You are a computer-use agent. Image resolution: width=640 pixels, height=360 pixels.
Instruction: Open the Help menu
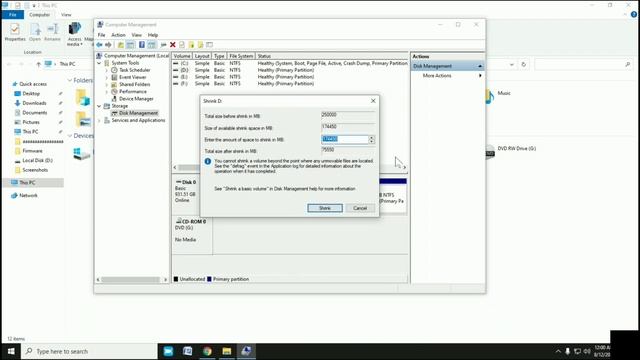coord(153,35)
